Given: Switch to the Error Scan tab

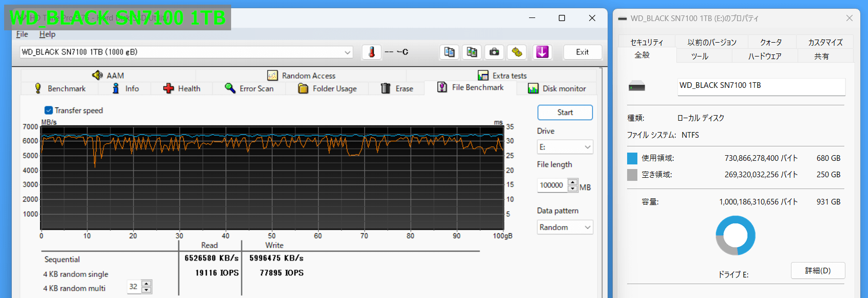Looking at the screenshot, I should coord(250,88).
